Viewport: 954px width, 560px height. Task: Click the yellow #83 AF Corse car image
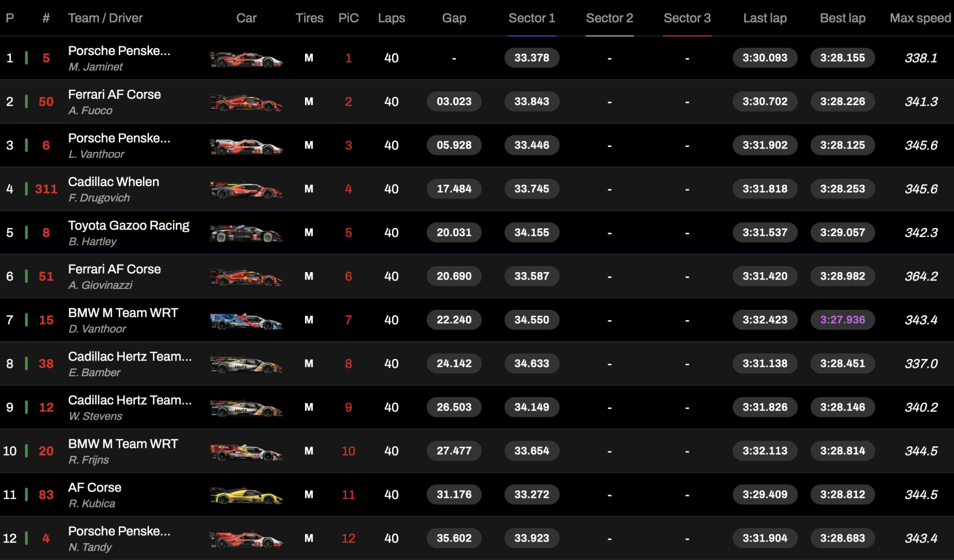pyautogui.click(x=246, y=496)
